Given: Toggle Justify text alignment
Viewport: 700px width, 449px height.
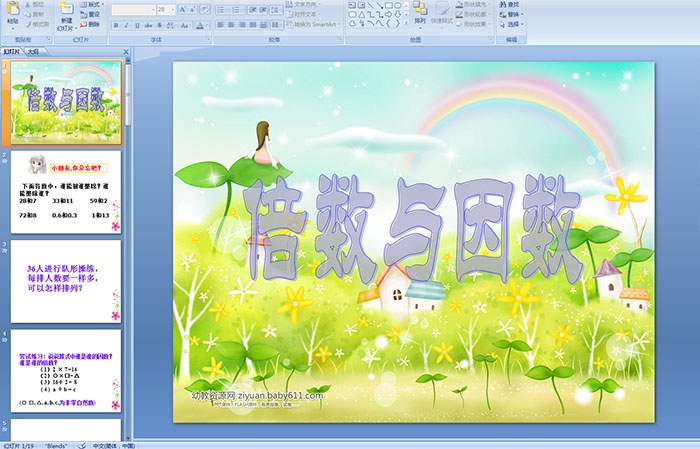Looking at the screenshot, I should pyautogui.click(x=253, y=25).
